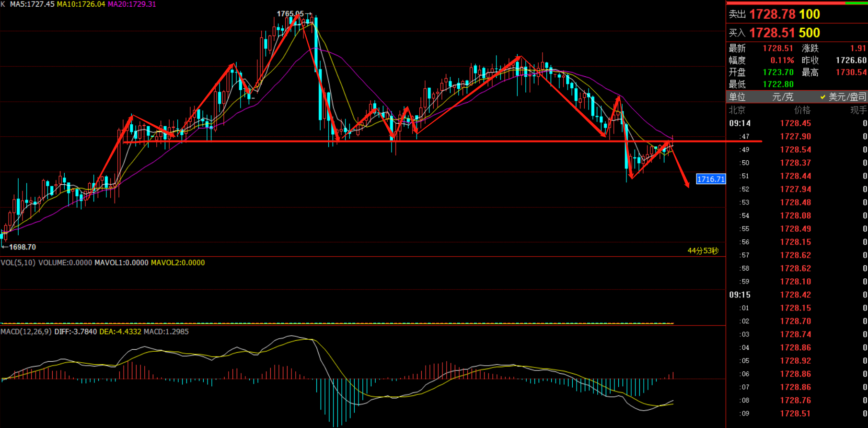Image resolution: width=868 pixels, height=428 pixels.
Task: Select the :55 tick row 1728.49
Action: (798, 229)
